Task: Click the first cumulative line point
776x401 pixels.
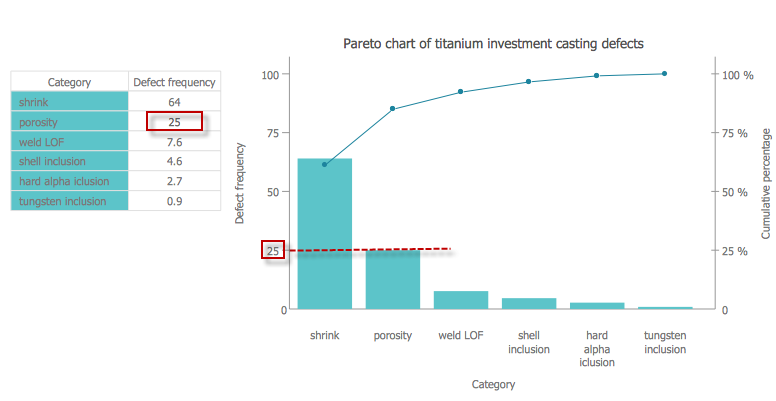Action: click(324, 164)
